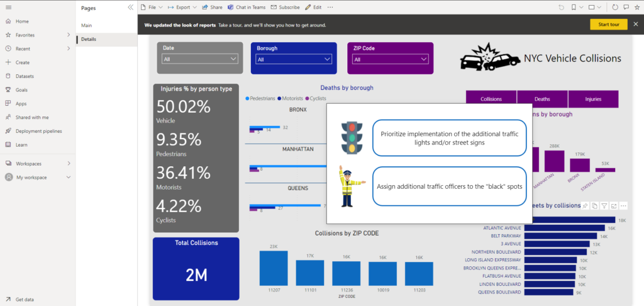Click the Start tour button
This screenshot has height=306, width=644.
[x=609, y=25]
